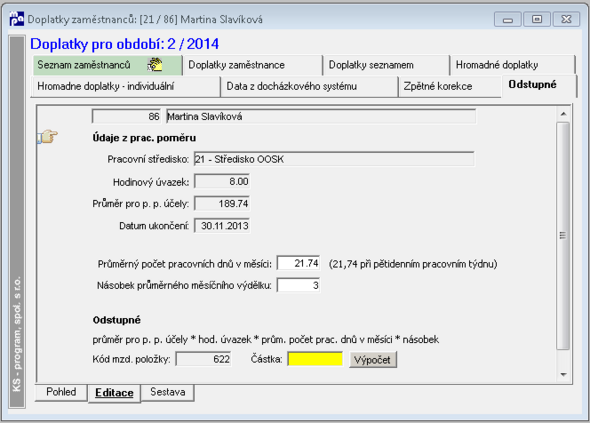Click the Martina Slavíková name field
The width and height of the screenshot is (590, 423).
coord(321,116)
